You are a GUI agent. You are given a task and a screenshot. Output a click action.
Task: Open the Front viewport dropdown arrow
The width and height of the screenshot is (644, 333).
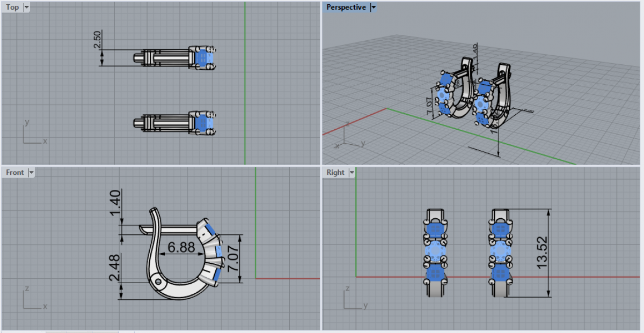click(x=31, y=173)
